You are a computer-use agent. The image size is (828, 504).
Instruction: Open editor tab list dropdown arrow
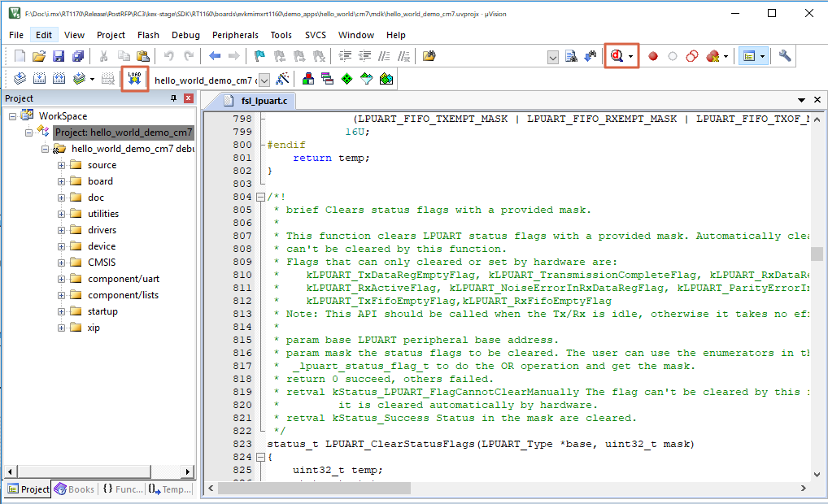801,100
